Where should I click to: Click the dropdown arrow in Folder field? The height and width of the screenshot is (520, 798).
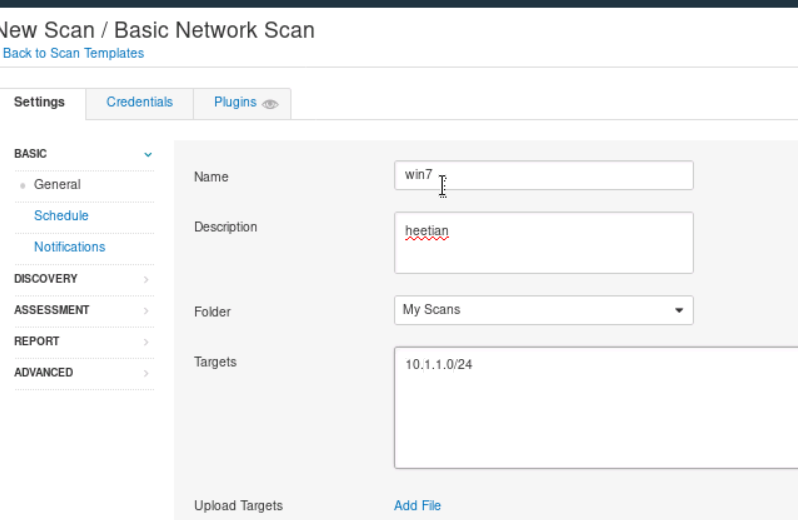click(x=679, y=310)
